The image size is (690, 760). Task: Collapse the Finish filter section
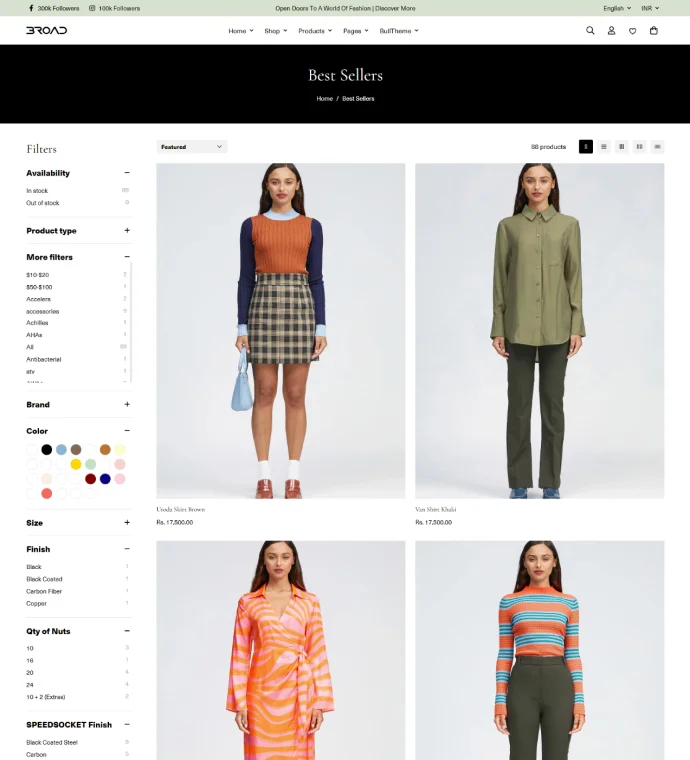[x=127, y=549]
